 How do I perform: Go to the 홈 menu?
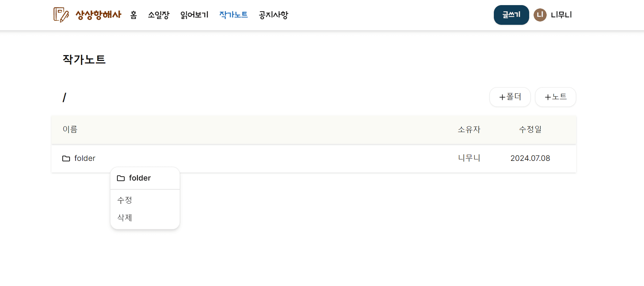click(133, 15)
